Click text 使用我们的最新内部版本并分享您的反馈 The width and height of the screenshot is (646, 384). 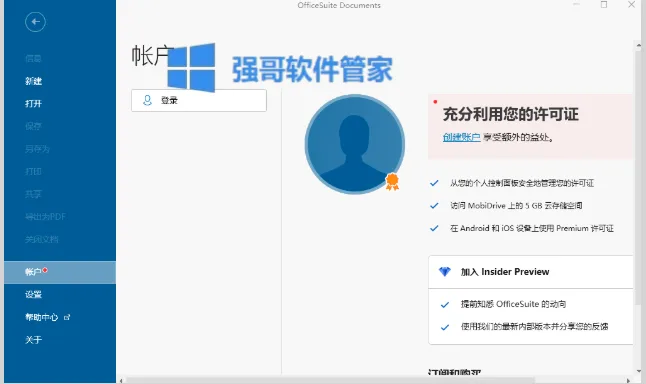[x=534, y=327]
